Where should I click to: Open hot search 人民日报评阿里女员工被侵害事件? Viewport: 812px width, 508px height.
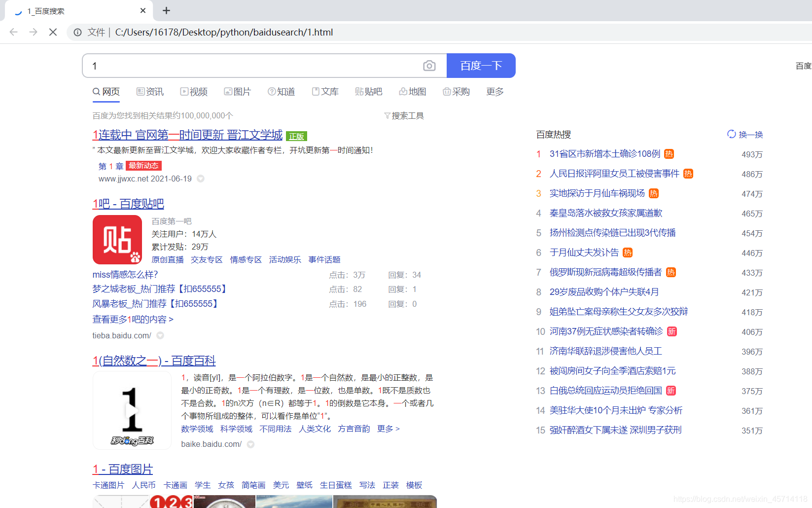coord(614,174)
